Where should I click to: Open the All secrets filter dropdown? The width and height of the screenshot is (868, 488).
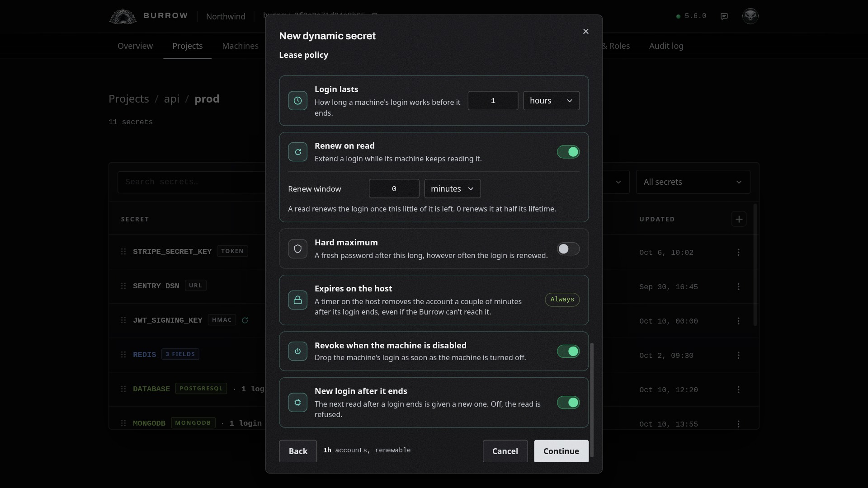click(693, 182)
